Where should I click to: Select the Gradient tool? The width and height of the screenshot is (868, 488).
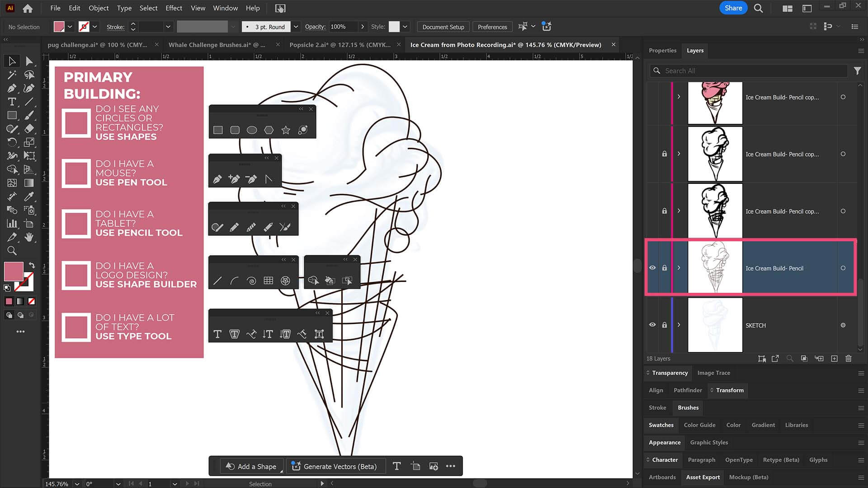pos(29,183)
